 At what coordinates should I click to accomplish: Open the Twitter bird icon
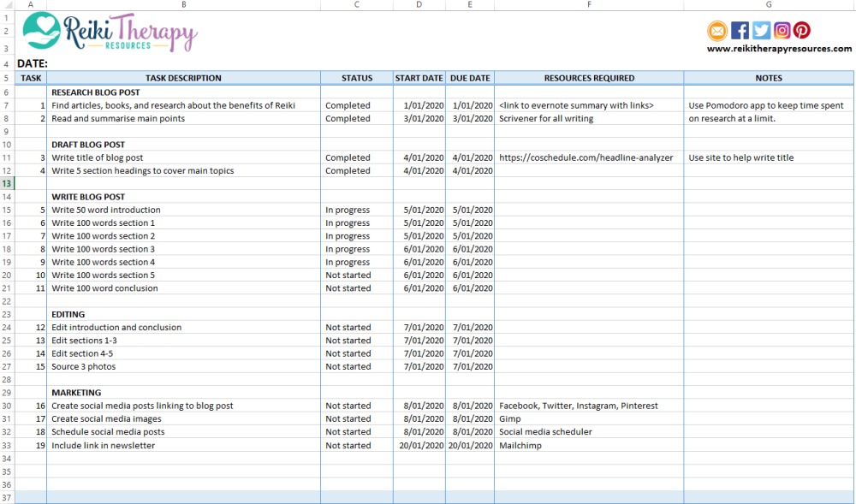tap(761, 31)
